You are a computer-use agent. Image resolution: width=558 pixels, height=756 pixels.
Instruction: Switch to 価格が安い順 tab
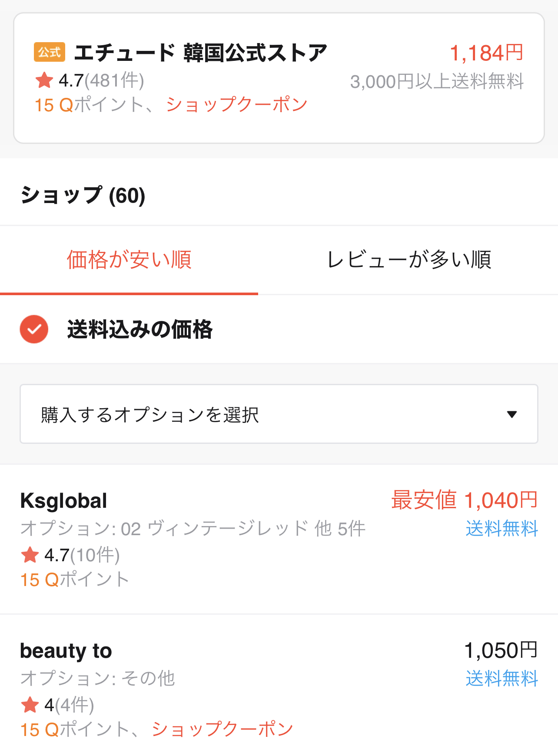click(129, 260)
